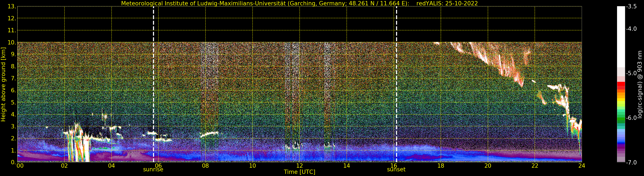
Task: Click the time axis tick label 02
Action: (x=64, y=166)
